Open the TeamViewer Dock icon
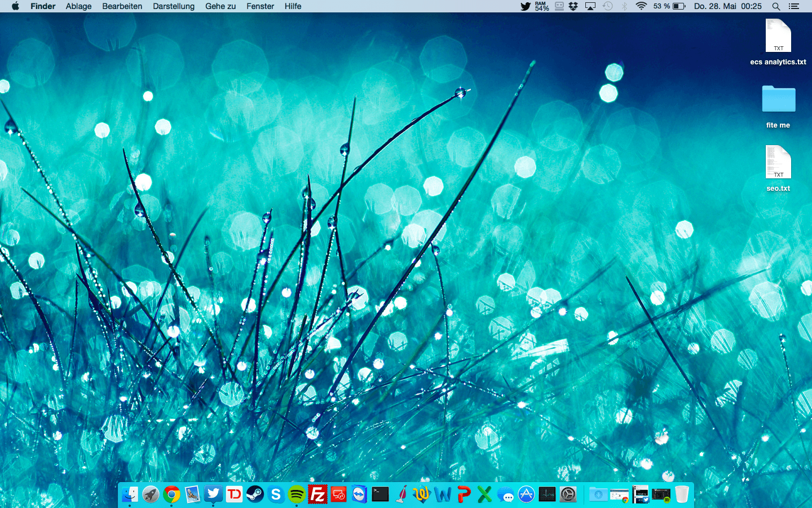Screen dimensions: 812x508 (359, 494)
